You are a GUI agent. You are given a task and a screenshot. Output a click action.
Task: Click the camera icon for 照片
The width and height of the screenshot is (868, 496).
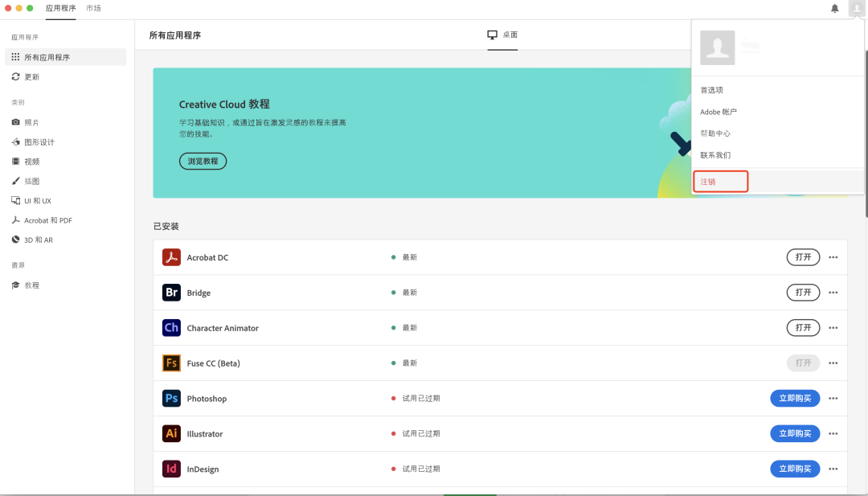[15, 121]
